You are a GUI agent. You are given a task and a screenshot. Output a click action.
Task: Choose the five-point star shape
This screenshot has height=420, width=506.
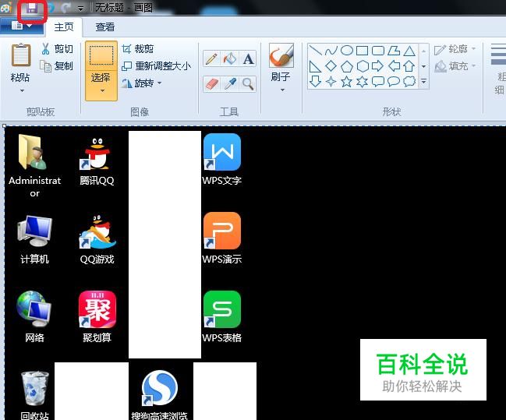point(347,81)
